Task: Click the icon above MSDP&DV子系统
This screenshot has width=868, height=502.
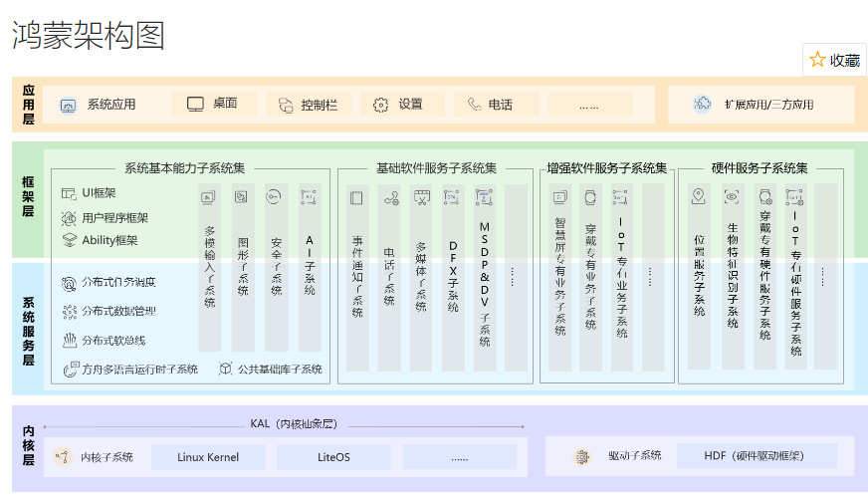Action: click(485, 197)
